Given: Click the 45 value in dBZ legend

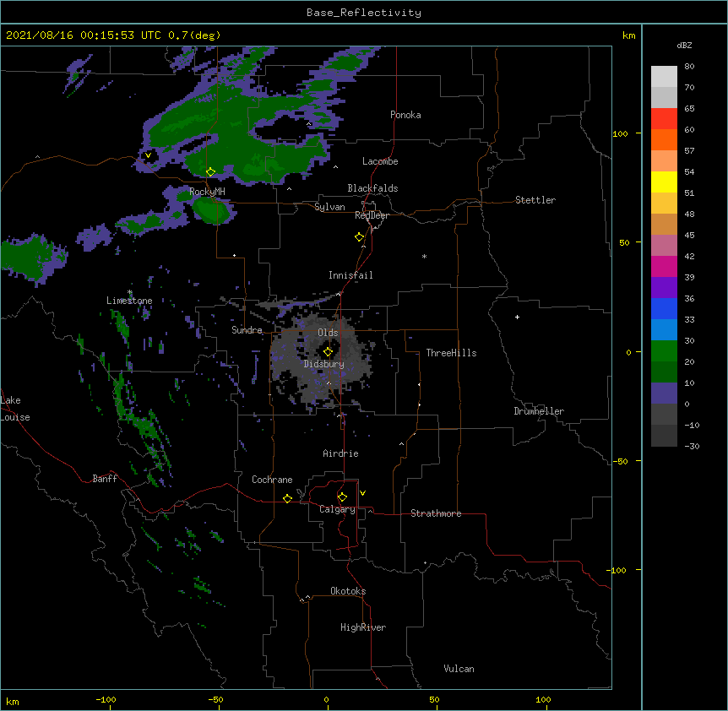Looking at the screenshot, I should 689,236.
